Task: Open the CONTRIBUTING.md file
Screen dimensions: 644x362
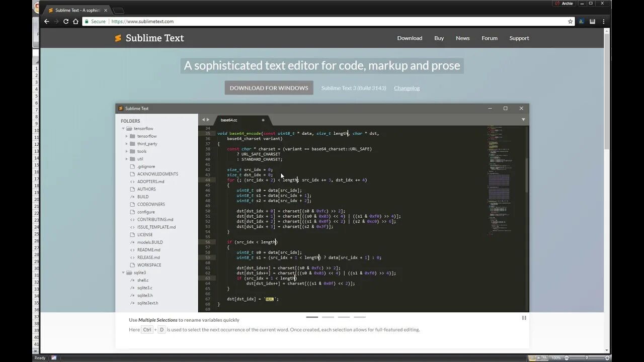Action: [x=155, y=220]
